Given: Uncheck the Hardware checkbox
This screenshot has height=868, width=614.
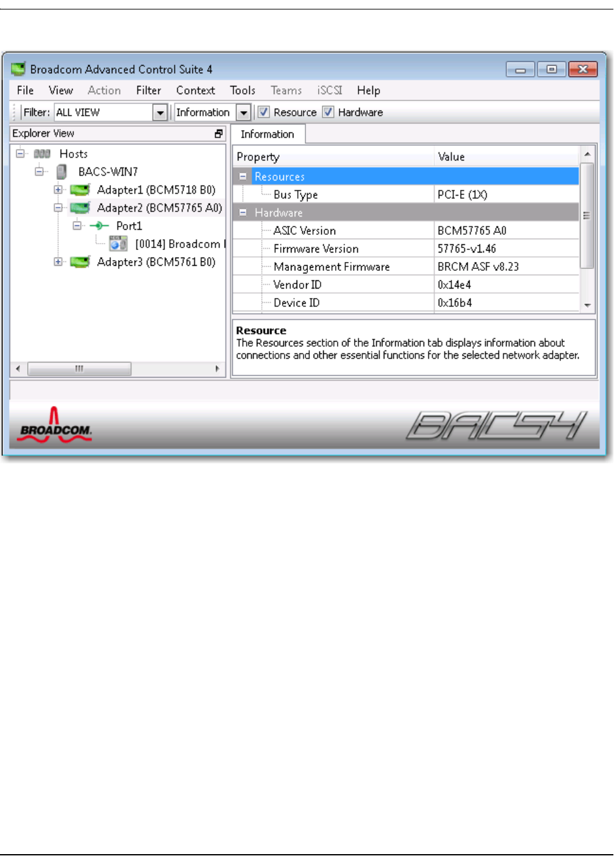Looking at the screenshot, I should click(x=328, y=112).
